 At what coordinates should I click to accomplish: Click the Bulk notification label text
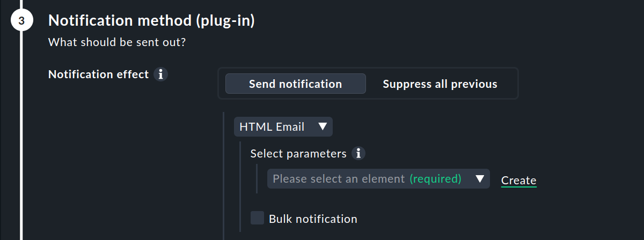point(313,219)
